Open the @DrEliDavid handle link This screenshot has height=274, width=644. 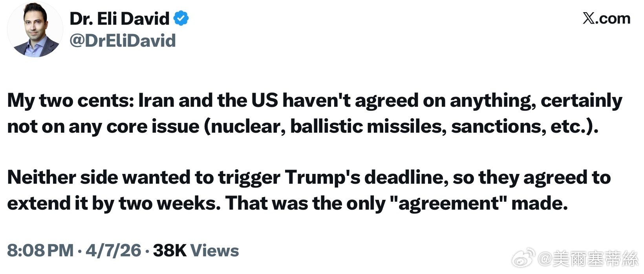(x=123, y=40)
